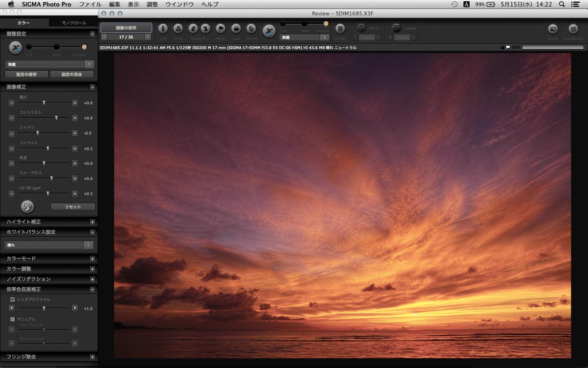This screenshot has height=368, width=588.
Task: Open the 表示 menu
Action: tap(134, 4)
